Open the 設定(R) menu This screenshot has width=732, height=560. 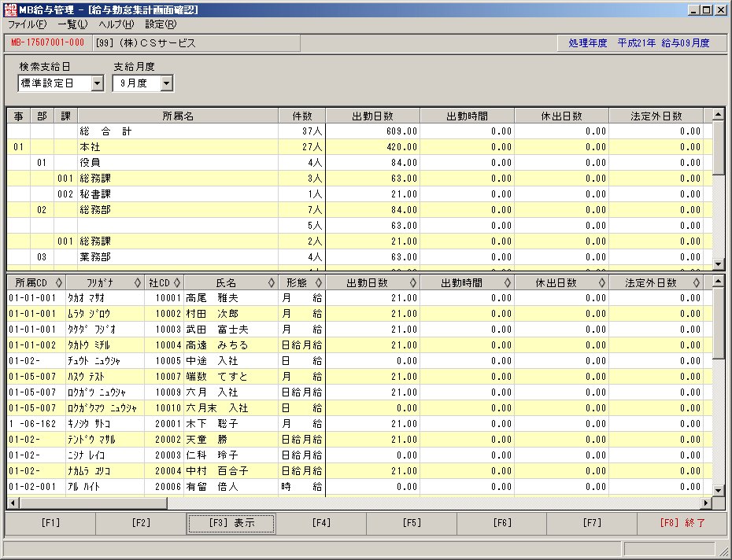pos(161,24)
